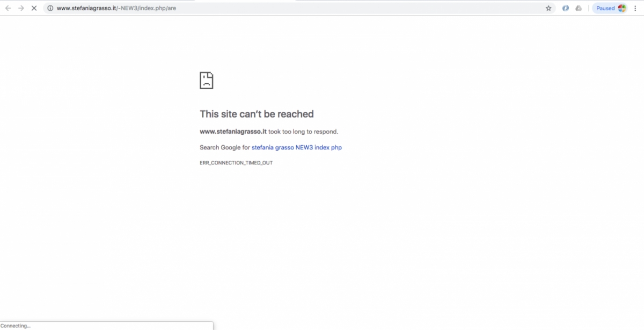Open the Paused profile button
Viewport: 644px width, 330px height.
tap(605, 8)
